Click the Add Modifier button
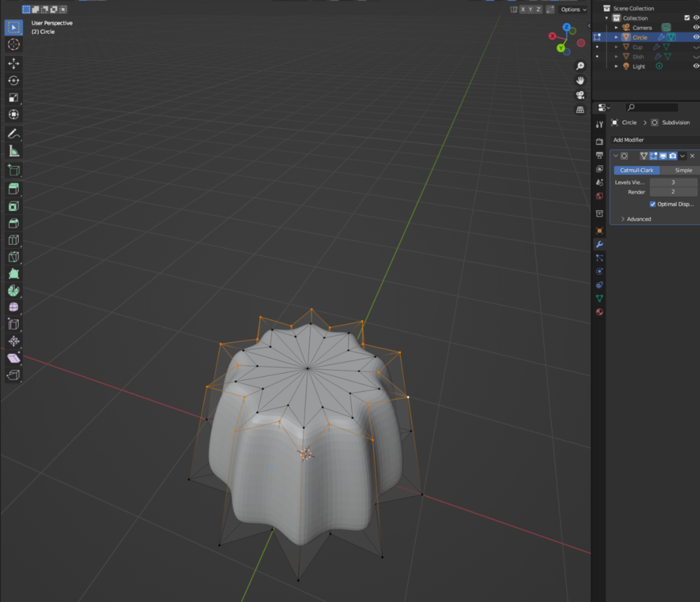 pyautogui.click(x=655, y=140)
